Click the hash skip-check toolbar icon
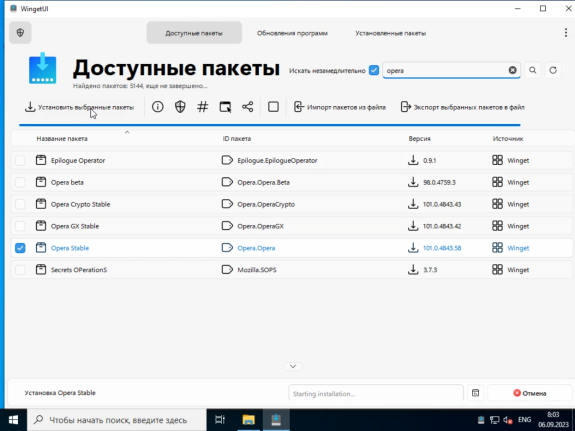The height and width of the screenshot is (431, 575). (202, 107)
